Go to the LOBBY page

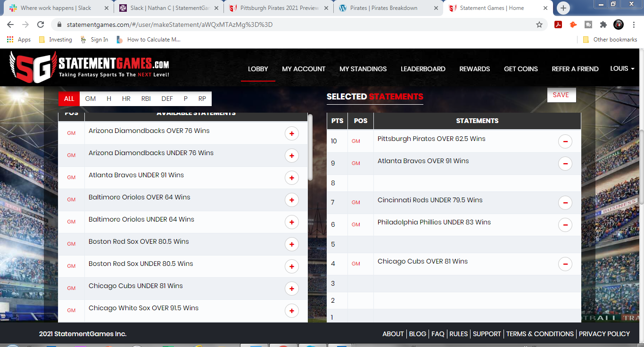[258, 69]
